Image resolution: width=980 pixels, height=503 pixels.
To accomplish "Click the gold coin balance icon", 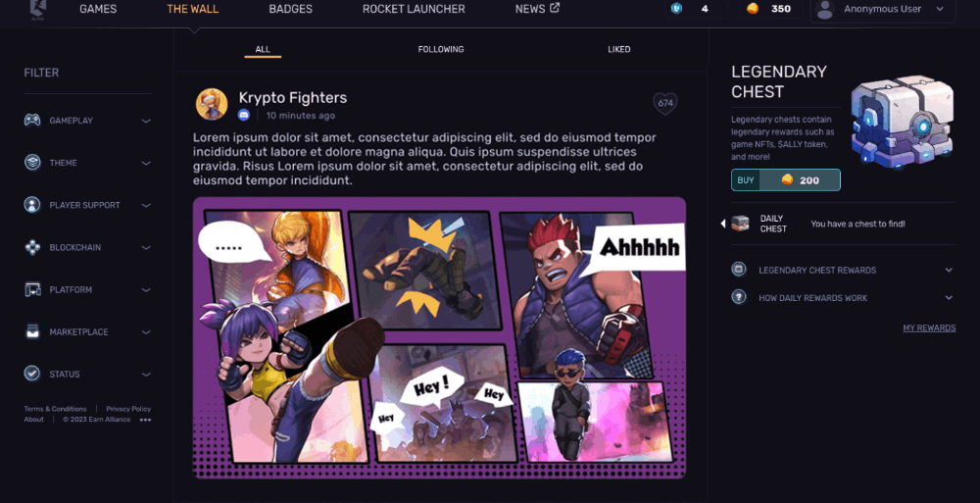I will tap(753, 9).
